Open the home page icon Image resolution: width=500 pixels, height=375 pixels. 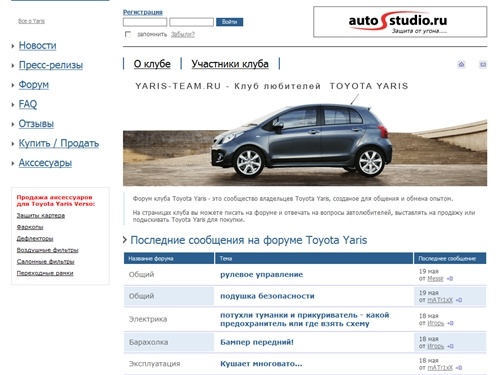click(461, 64)
